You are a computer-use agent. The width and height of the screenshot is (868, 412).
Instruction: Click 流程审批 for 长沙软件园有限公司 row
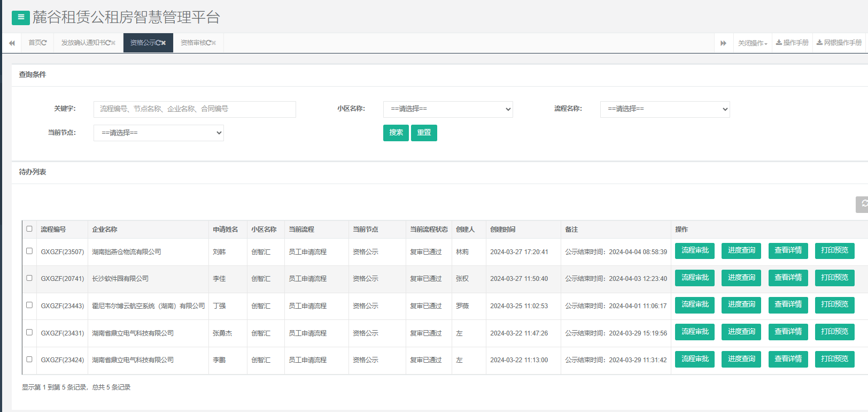(695, 278)
